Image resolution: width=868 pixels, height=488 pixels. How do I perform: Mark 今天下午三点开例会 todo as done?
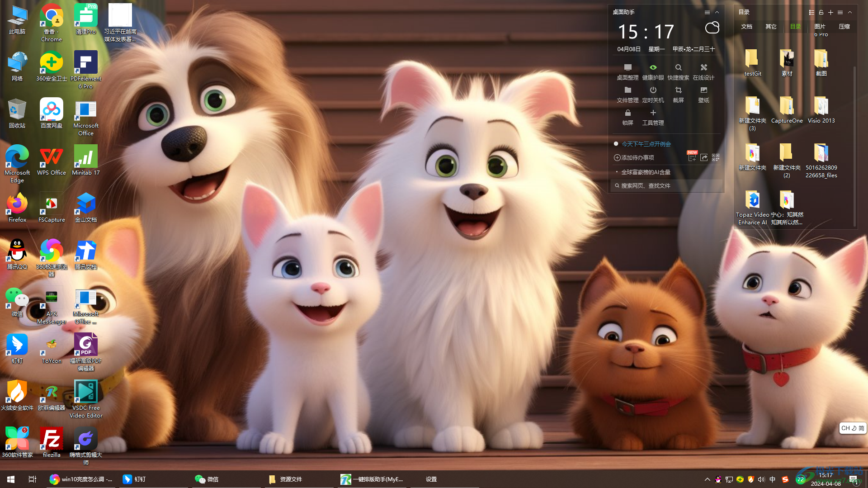click(616, 144)
